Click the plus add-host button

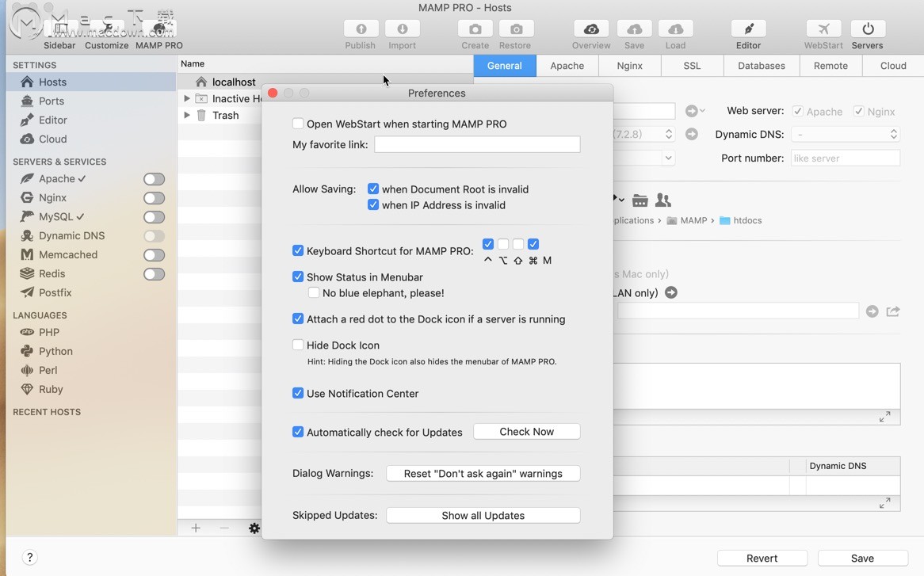click(196, 528)
